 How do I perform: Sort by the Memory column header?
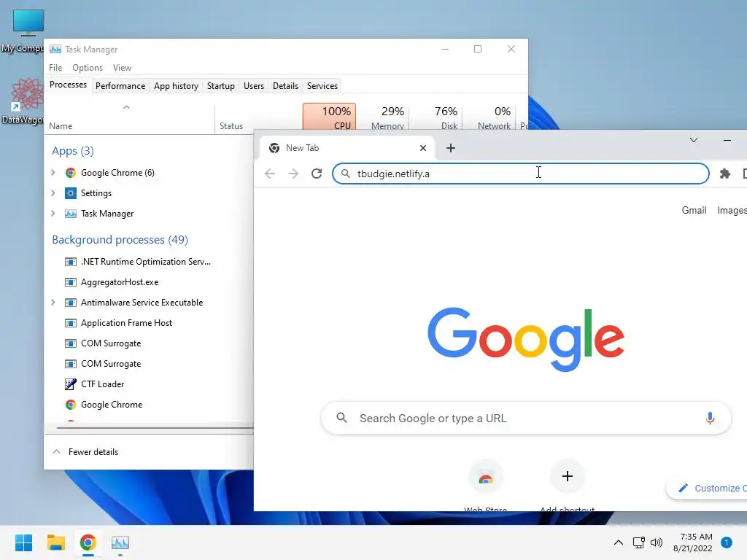coord(383,117)
